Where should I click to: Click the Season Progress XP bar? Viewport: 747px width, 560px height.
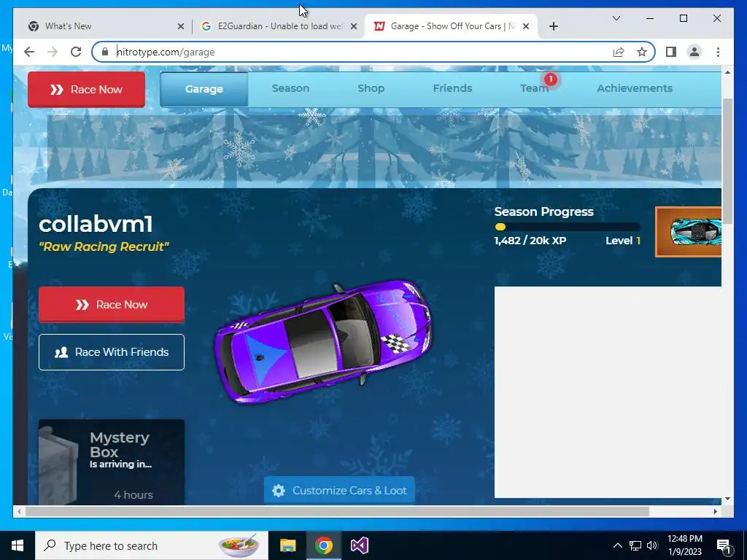tap(567, 227)
